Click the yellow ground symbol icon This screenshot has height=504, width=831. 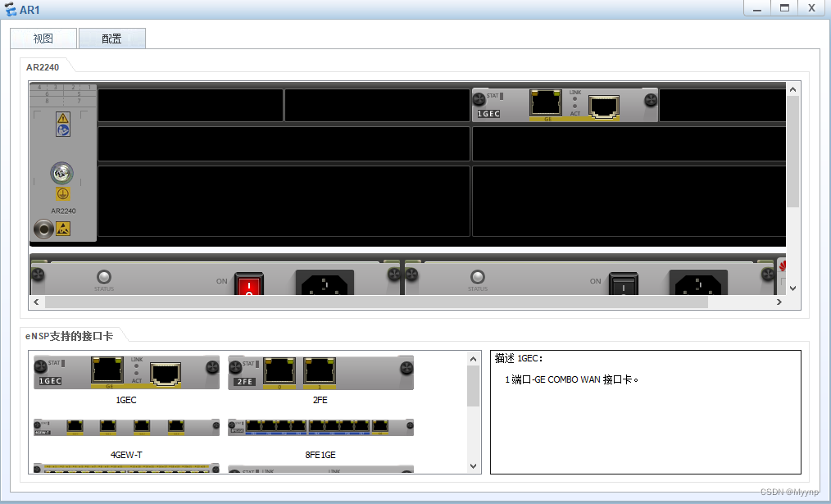[x=62, y=194]
